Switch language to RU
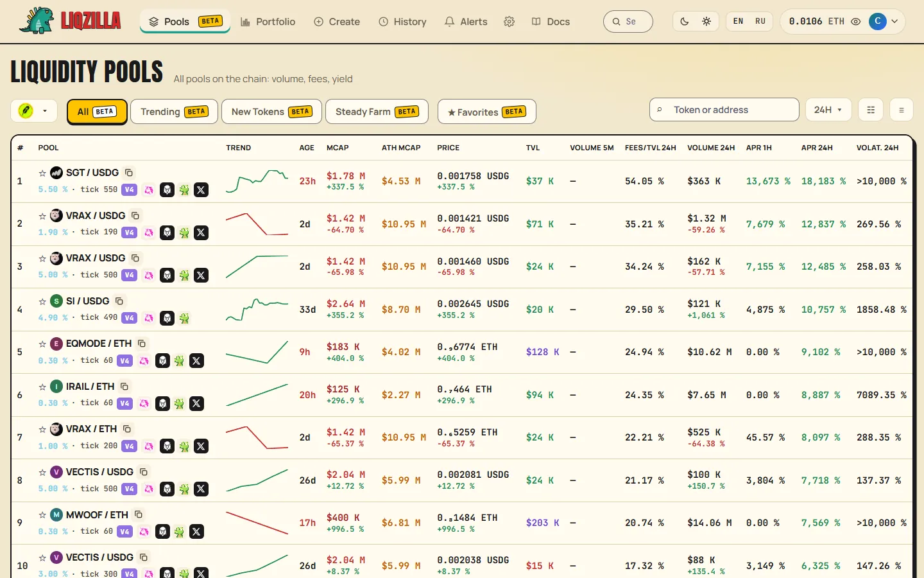 (760, 21)
